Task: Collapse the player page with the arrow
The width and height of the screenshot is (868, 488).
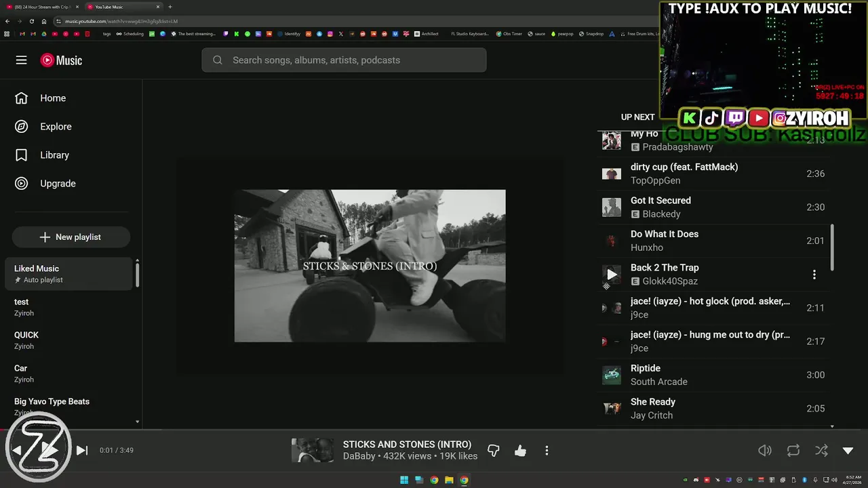Action: [x=848, y=451]
